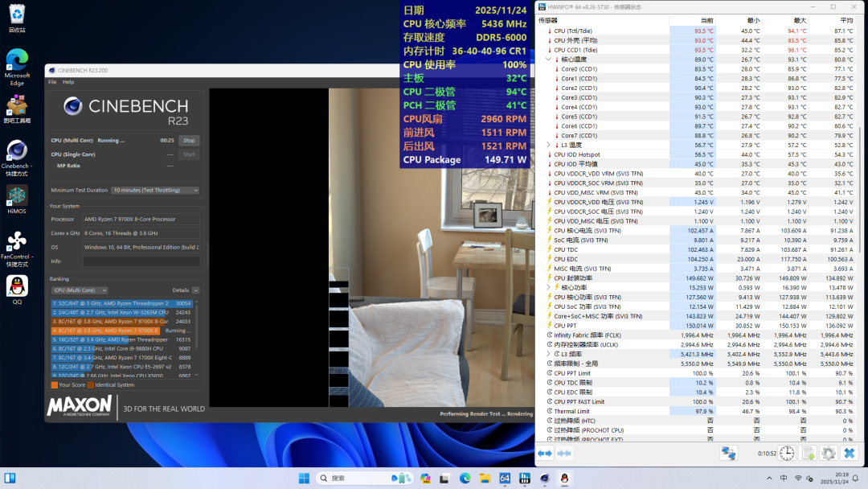
Task: Click the HWiNFO expand columns arrows icon
Action: click(545, 454)
